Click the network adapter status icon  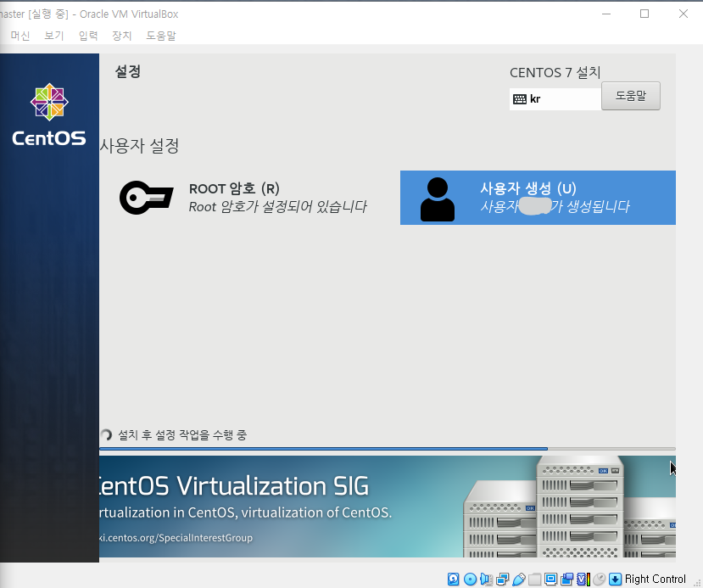click(503, 579)
